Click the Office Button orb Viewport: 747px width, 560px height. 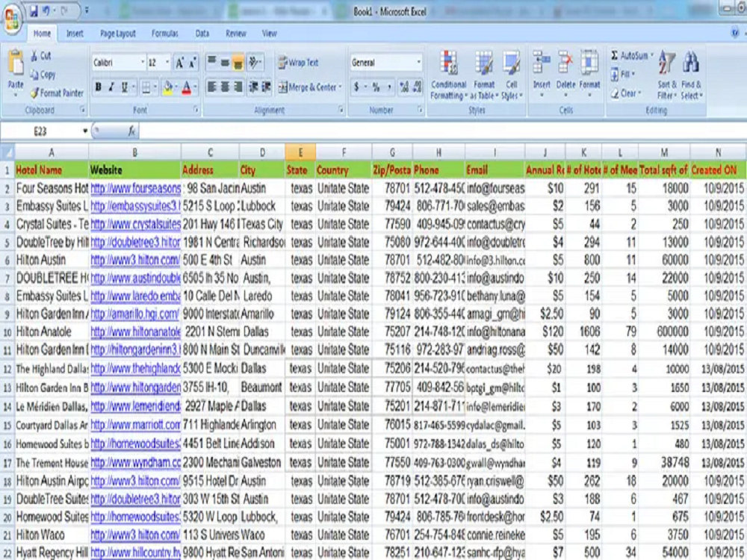[13, 19]
